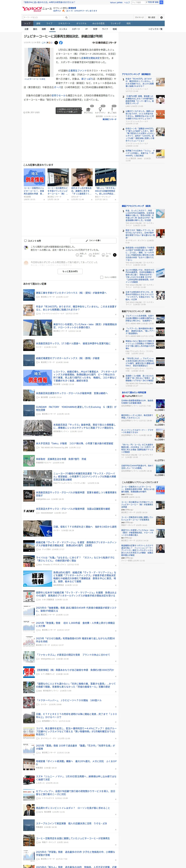Select the 国際 category
The height and width of the screenshot is (868, 186).
[x=44, y=29]
